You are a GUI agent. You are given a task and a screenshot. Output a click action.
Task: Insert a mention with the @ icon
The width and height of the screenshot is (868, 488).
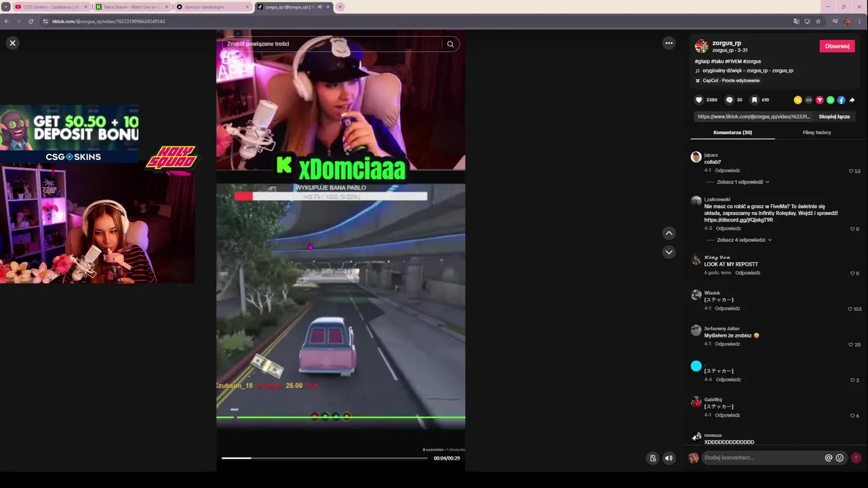pyautogui.click(x=828, y=457)
